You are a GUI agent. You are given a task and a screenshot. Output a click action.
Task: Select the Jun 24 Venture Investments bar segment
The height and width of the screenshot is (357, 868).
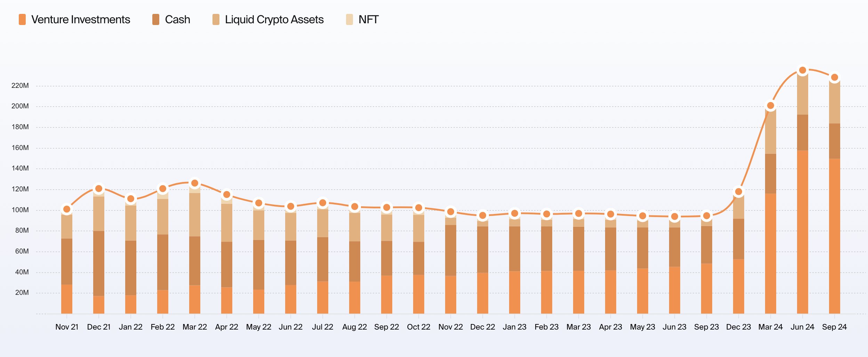(803, 232)
